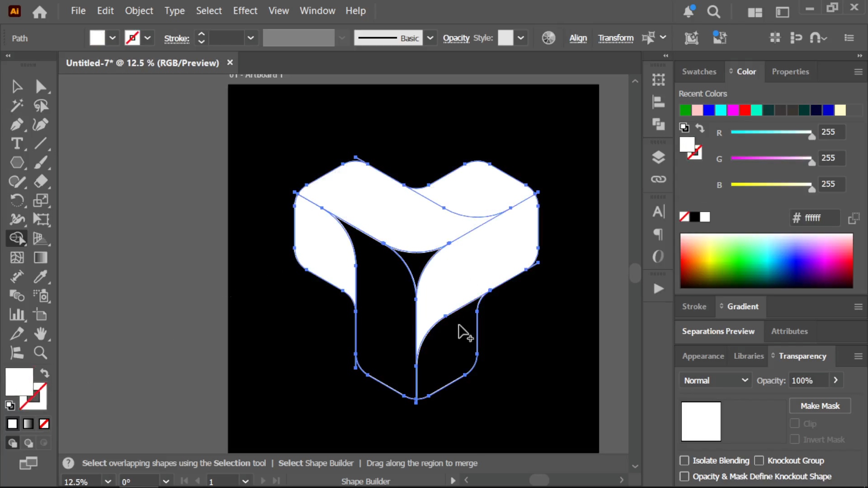The image size is (868, 488).
Task: Open the Links panel icon
Action: tap(658, 179)
